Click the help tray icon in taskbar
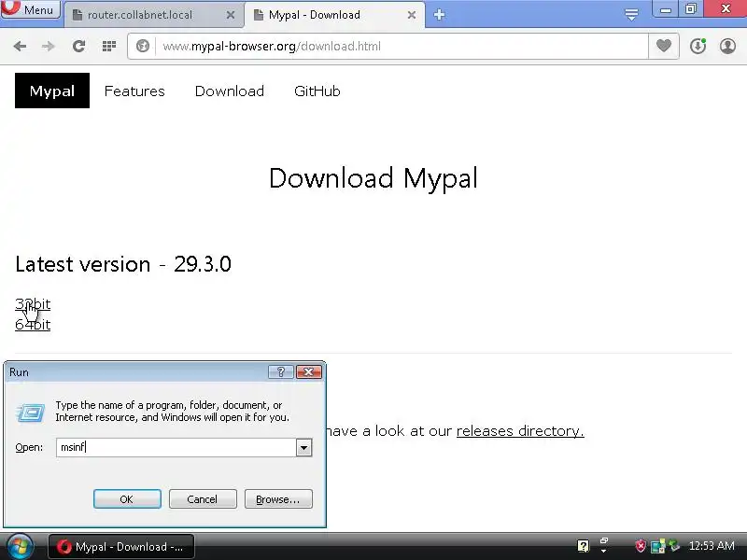The height and width of the screenshot is (560, 747). point(583,546)
